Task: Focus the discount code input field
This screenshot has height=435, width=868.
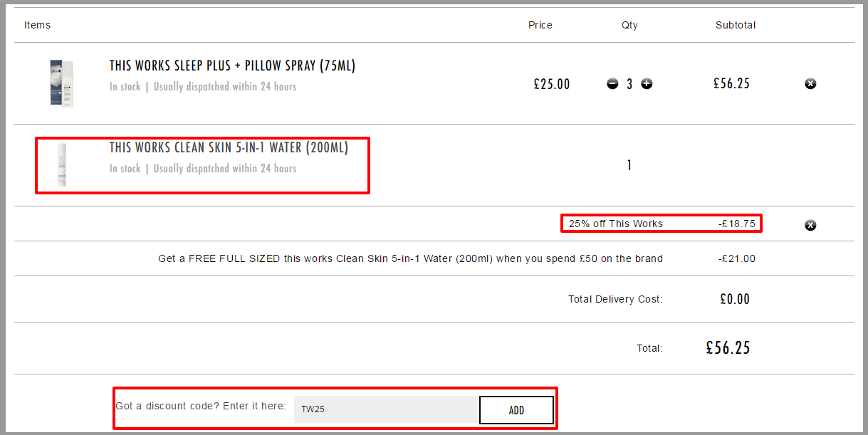Action: coord(387,409)
